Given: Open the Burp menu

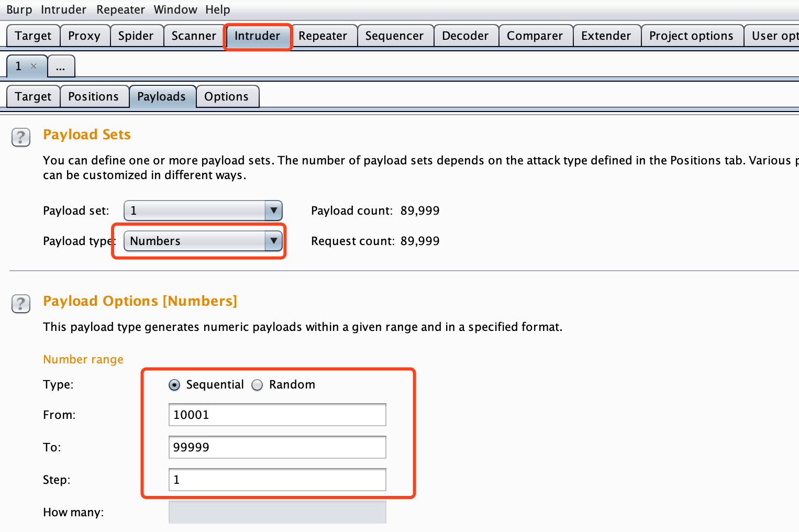Looking at the screenshot, I should (19, 9).
